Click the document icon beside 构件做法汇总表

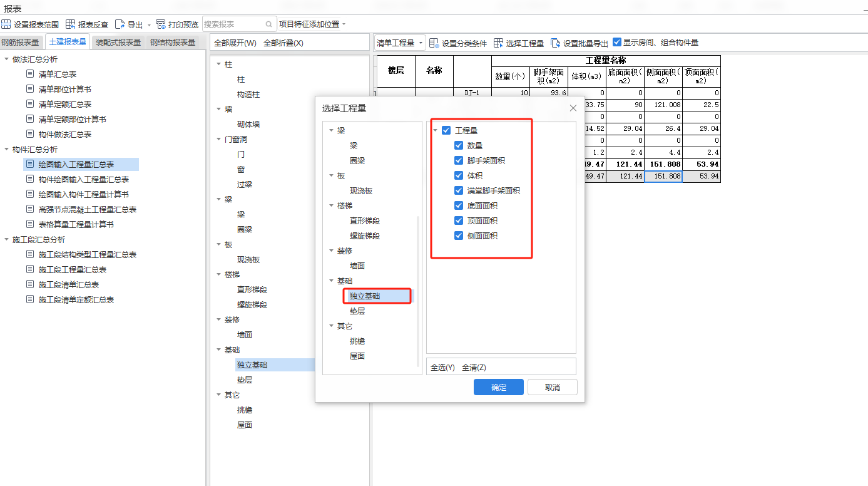click(x=30, y=134)
